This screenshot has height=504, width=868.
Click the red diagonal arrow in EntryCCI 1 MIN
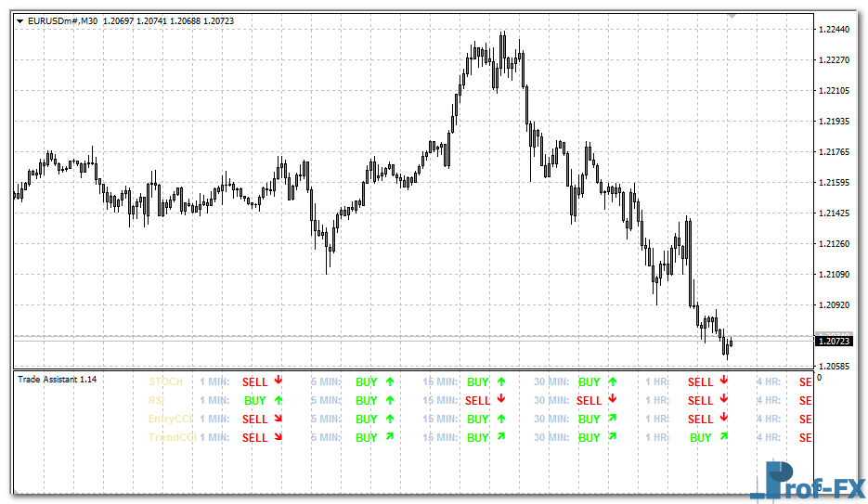(x=278, y=418)
